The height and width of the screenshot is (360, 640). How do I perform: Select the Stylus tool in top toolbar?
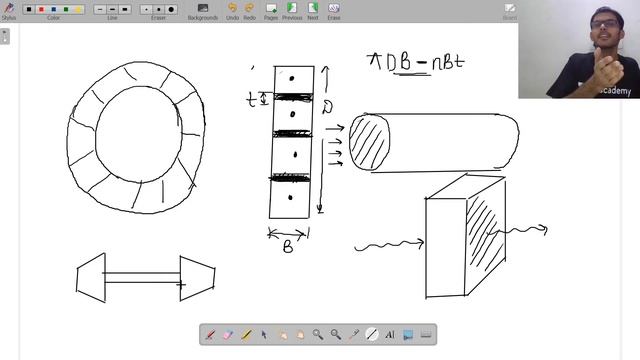click(x=9, y=11)
